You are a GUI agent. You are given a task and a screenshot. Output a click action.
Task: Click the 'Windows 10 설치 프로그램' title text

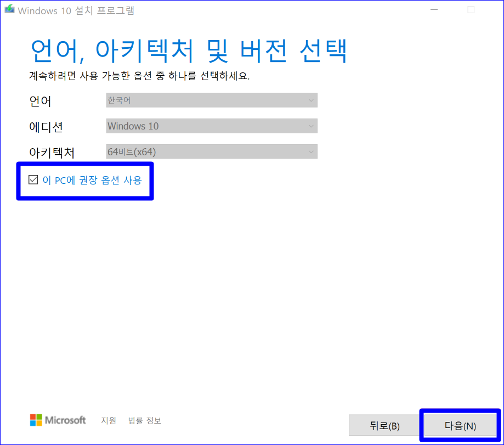click(76, 10)
